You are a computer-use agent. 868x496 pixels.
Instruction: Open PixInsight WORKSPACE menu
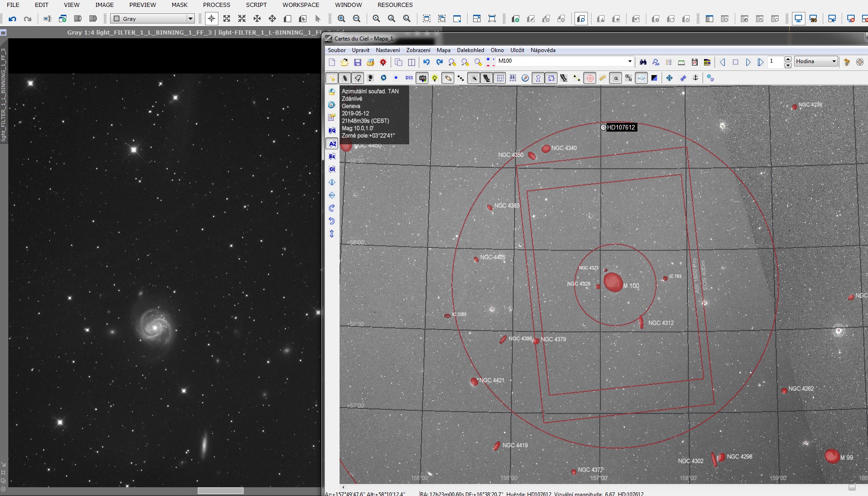click(x=301, y=5)
